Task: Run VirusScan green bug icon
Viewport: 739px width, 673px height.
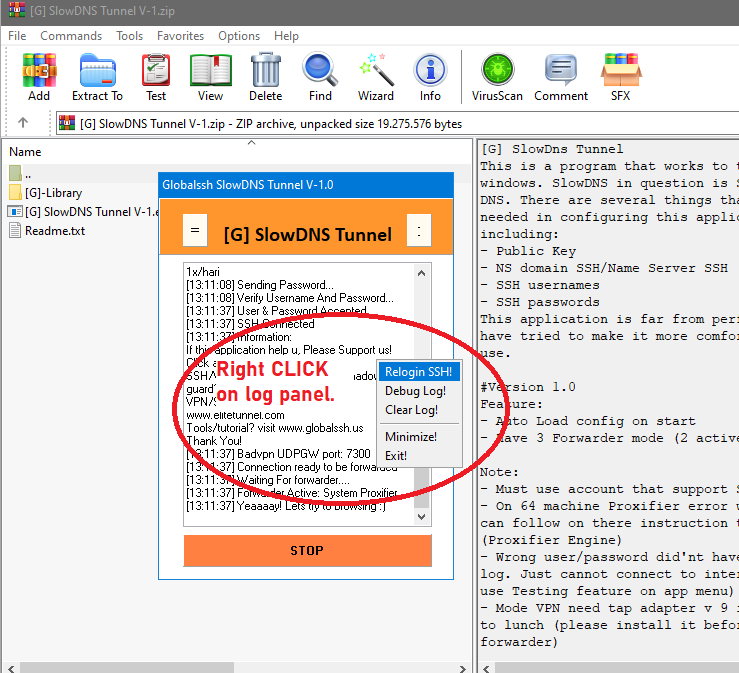Action: [x=497, y=70]
